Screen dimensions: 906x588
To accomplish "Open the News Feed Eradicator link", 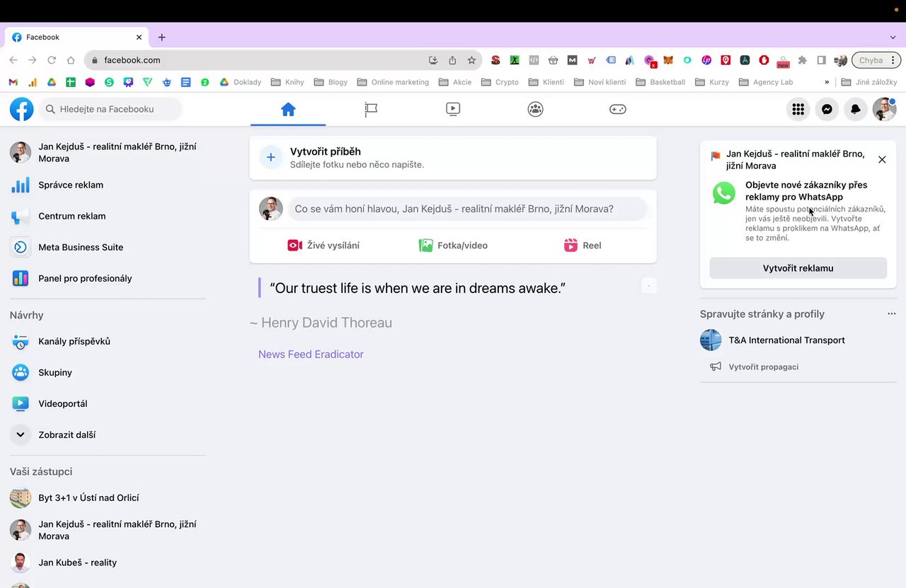I will coord(311,354).
